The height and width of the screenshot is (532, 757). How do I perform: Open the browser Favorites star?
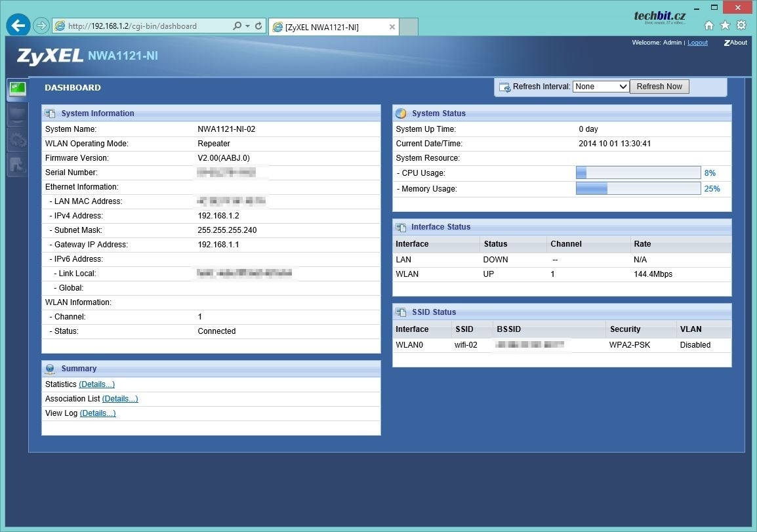(x=725, y=26)
